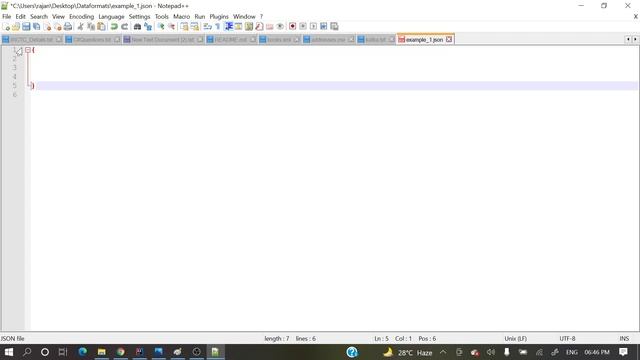The height and width of the screenshot is (360, 640).
Task: Cut the selection with the scissors icon
Action: coord(80,27)
